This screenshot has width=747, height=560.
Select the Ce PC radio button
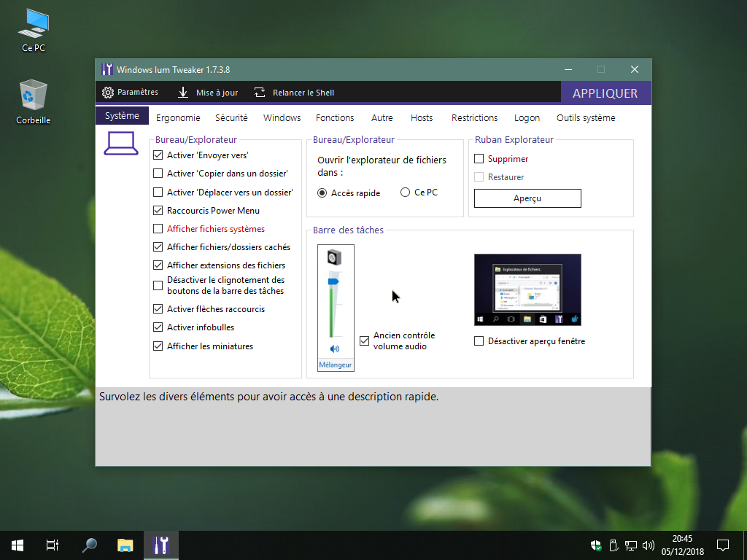point(405,192)
